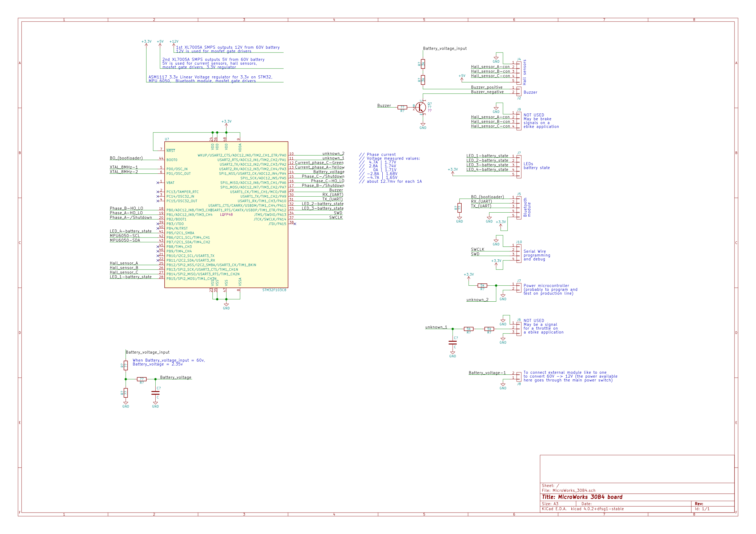Click the J2 Buzzer connector symbol
The image size is (756, 534).
tap(519, 91)
